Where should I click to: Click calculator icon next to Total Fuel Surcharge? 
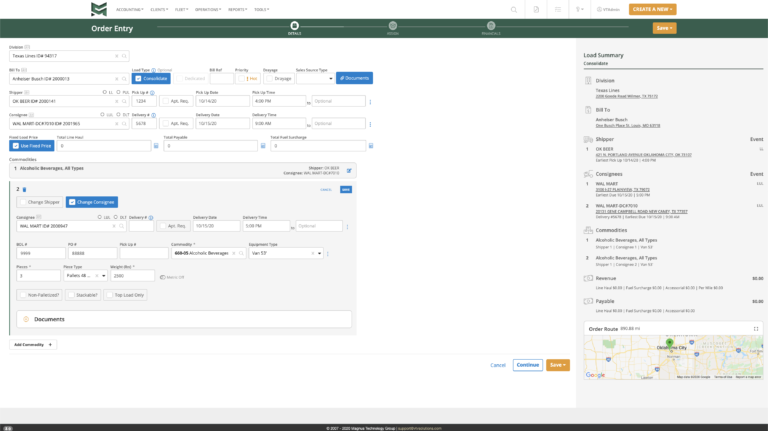tap(371, 145)
